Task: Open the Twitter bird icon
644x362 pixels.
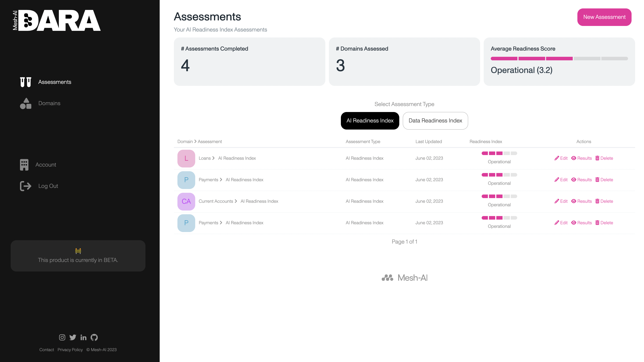Action: (x=73, y=338)
